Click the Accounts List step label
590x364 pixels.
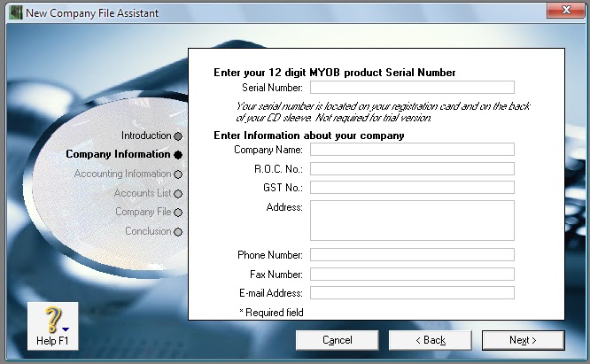click(x=143, y=193)
